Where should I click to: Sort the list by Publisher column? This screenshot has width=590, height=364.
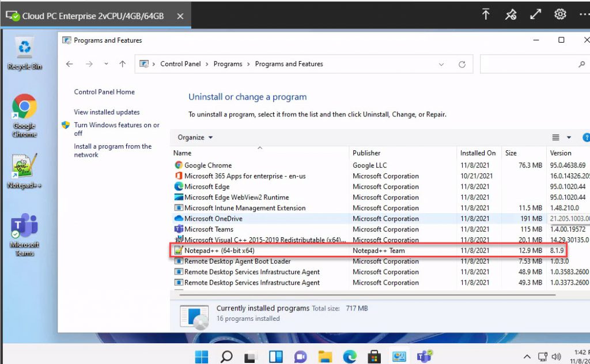coord(403,153)
